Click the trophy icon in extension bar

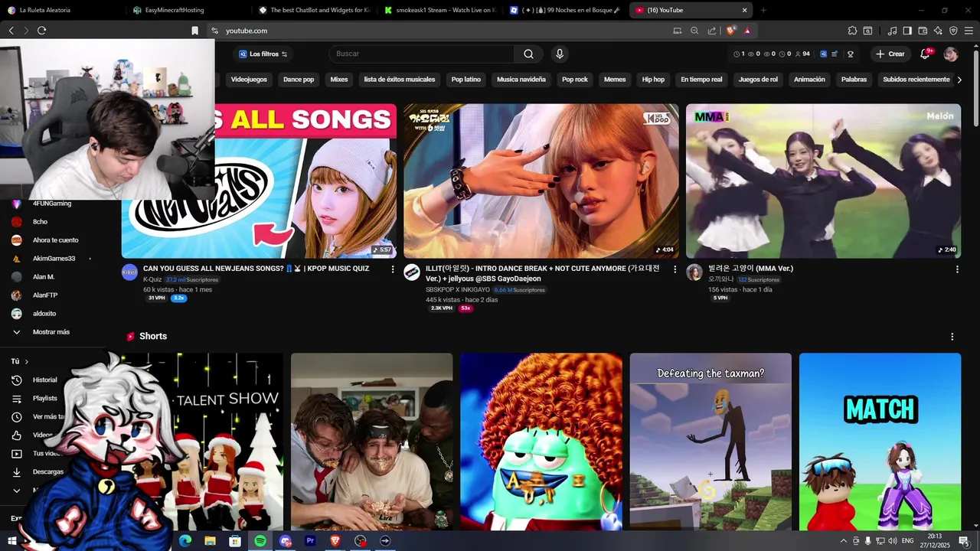(x=850, y=54)
